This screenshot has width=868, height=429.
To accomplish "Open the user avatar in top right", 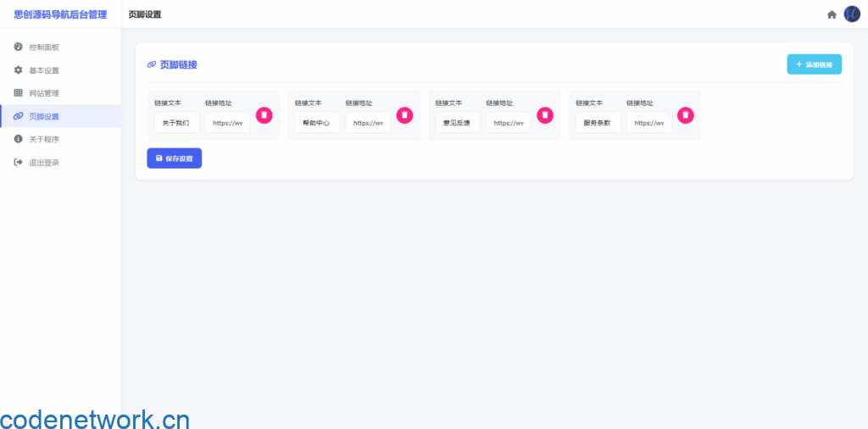I will 852,14.
